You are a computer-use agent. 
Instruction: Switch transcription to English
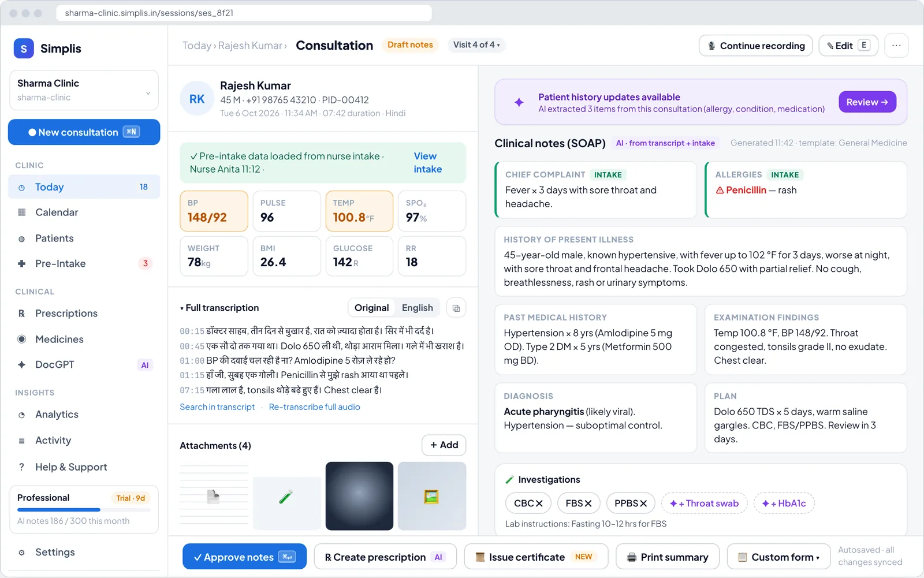(x=417, y=308)
